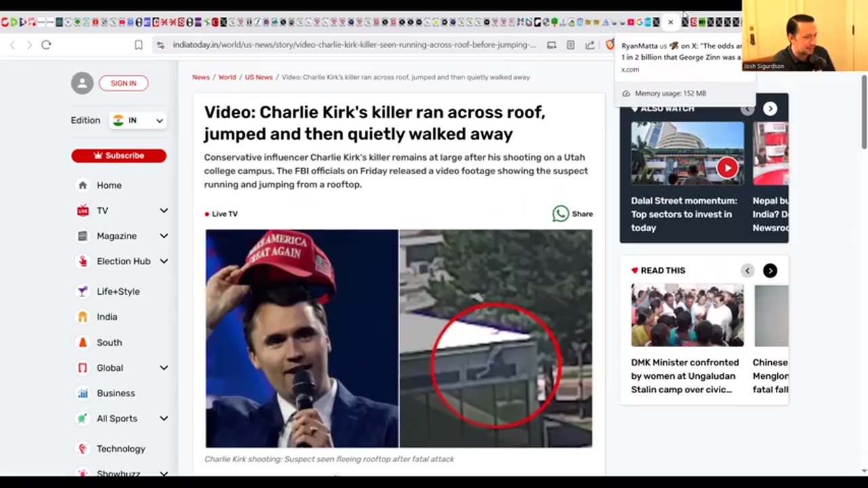
Task: Click the Magazine icon in the sidebar
Action: 83,236
